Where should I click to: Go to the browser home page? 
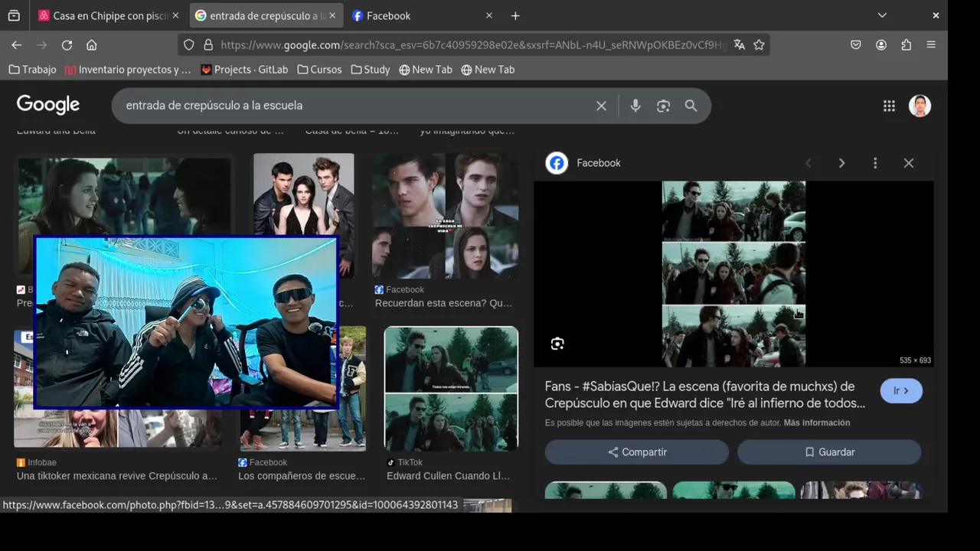[x=91, y=45]
